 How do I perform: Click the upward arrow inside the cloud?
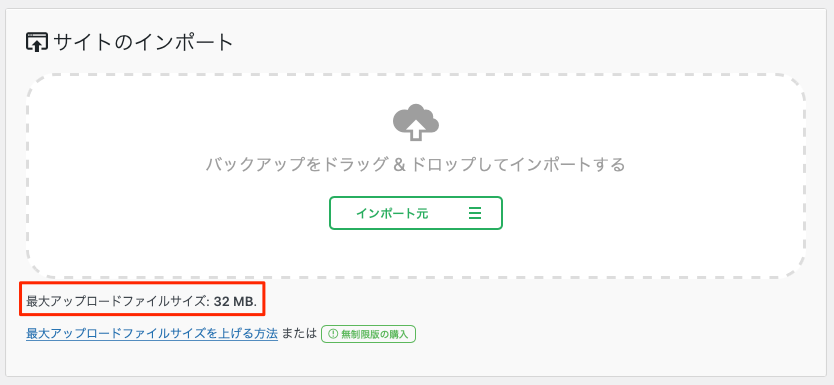click(x=416, y=128)
